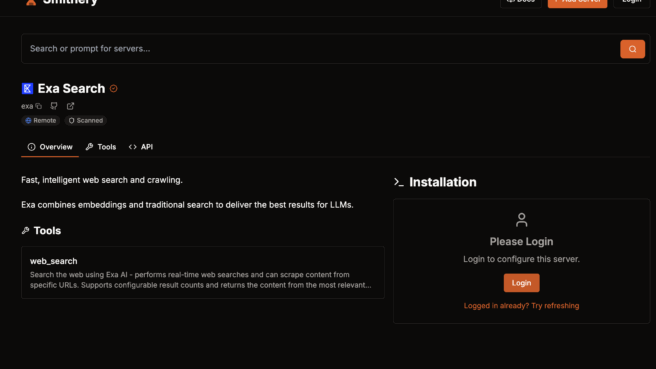656x369 pixels.
Task: Click the blue Exa Search logo
Action: pos(27,88)
